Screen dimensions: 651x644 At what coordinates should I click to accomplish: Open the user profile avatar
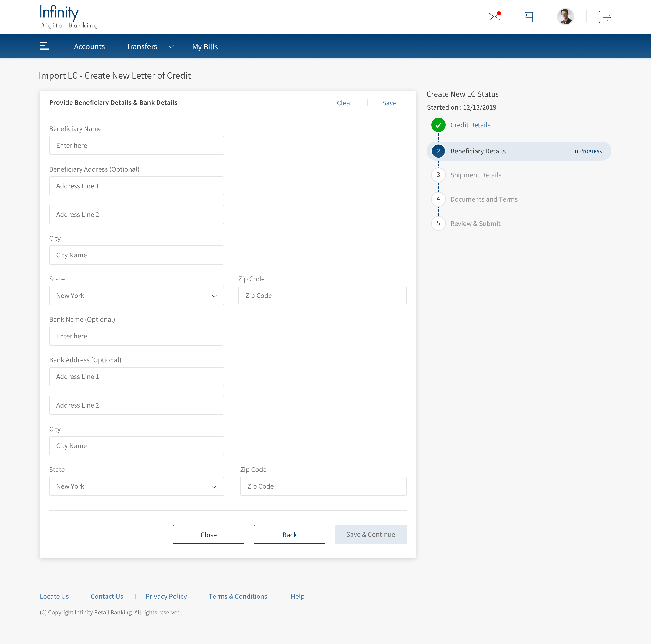pyautogui.click(x=565, y=16)
